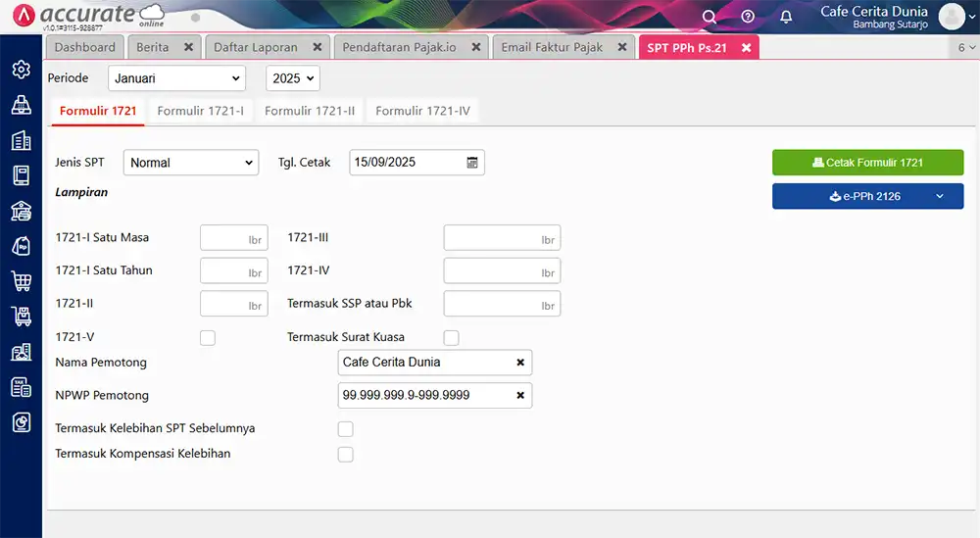Tick Termasuk Surat Kuasa checkbox
This screenshot has height=538, width=980.
point(451,338)
